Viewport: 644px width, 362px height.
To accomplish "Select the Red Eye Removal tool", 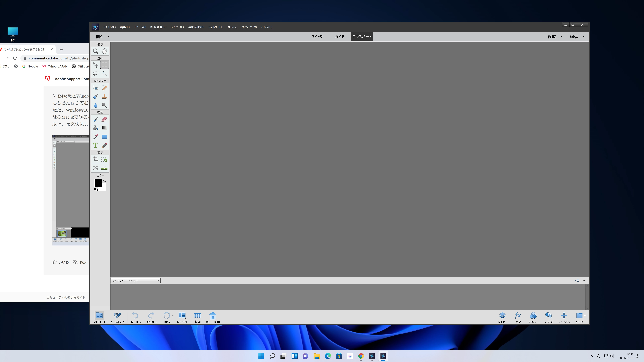I will [x=96, y=88].
